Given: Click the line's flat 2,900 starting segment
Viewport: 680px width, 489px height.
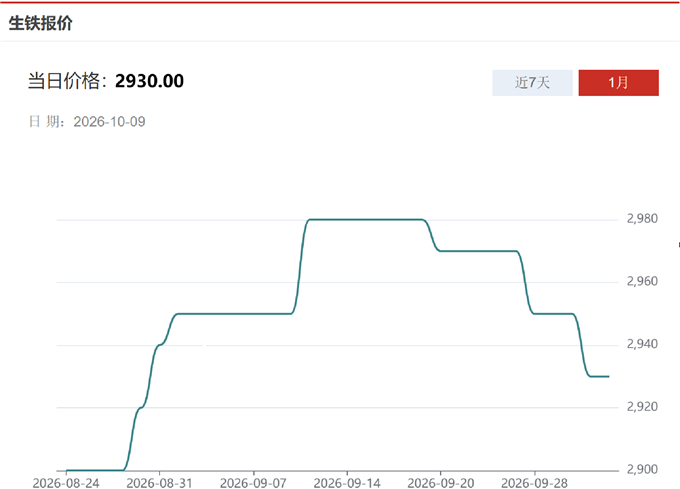Looking at the screenshot, I should (x=95, y=470).
